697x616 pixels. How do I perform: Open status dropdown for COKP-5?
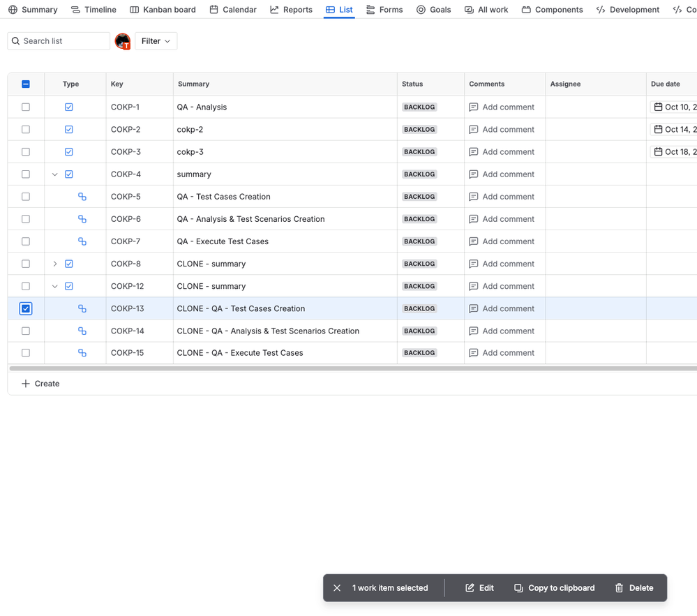tap(419, 197)
